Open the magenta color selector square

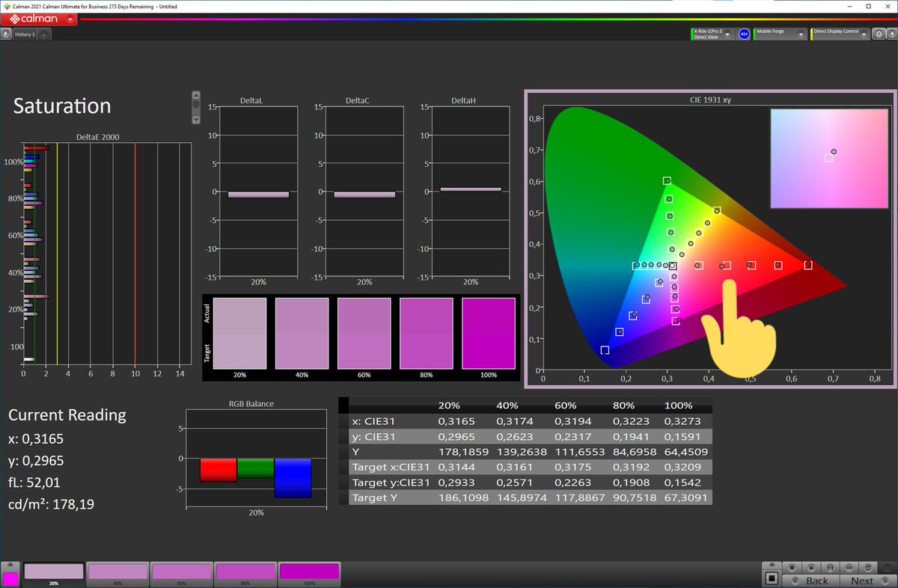[10, 579]
